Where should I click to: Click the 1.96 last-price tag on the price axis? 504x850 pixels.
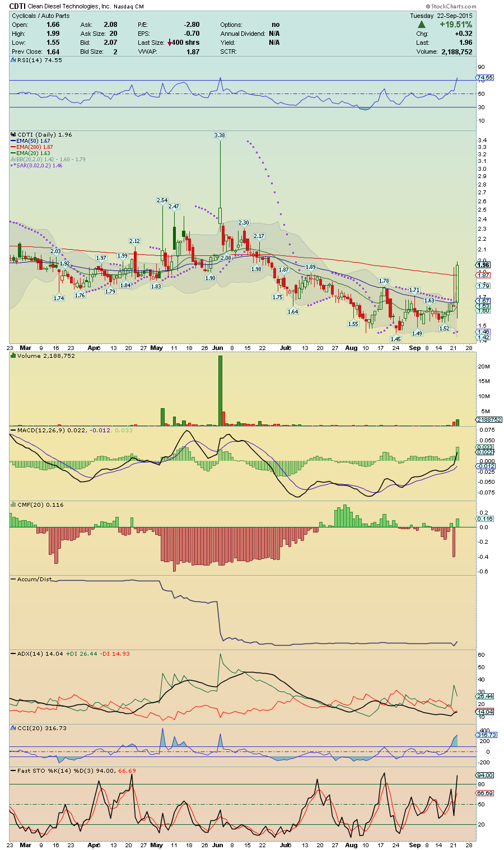pos(484,265)
